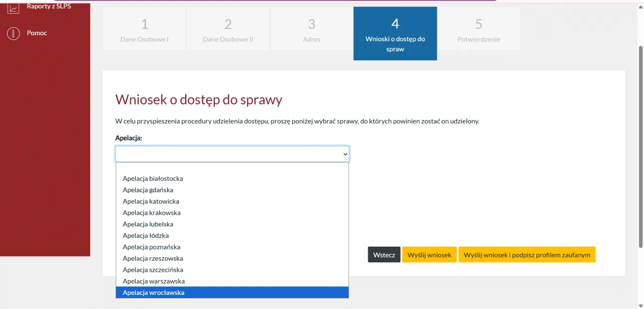Switch to step 1 Dane Osobowe I
644x309 pixels.
point(144,28)
